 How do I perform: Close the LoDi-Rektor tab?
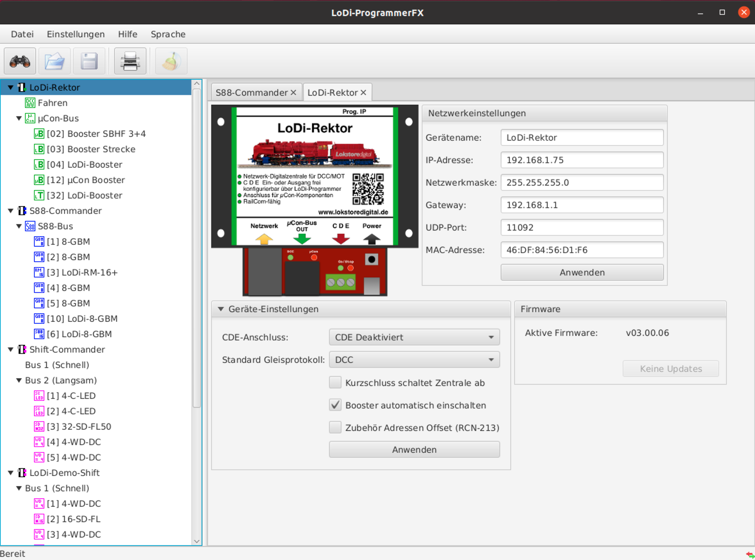click(363, 93)
